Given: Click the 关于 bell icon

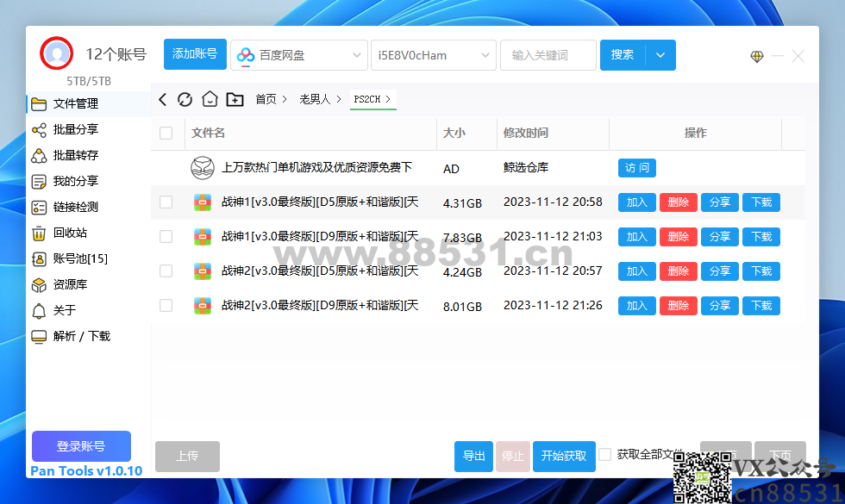Looking at the screenshot, I should (39, 311).
